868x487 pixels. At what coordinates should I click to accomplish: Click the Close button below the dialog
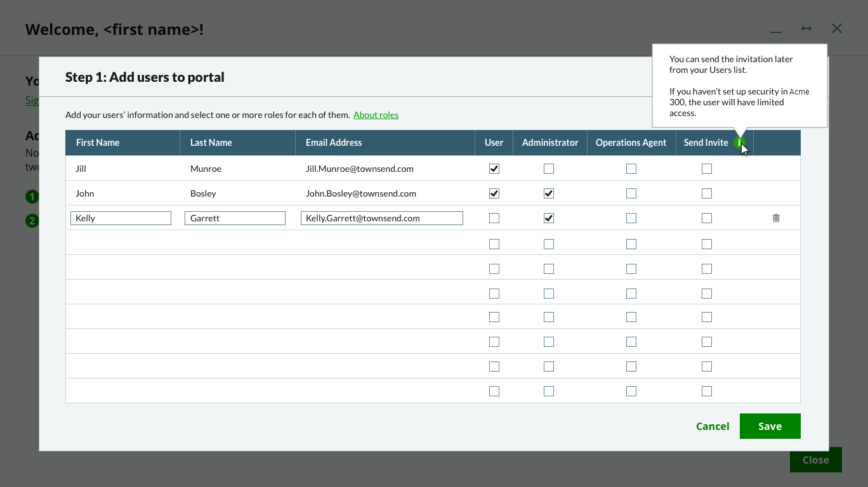pos(815,460)
